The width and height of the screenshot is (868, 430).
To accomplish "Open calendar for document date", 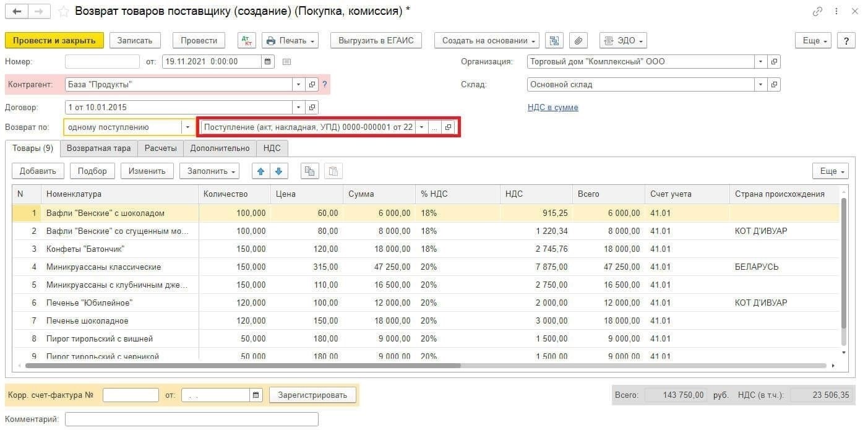I will coord(268,61).
